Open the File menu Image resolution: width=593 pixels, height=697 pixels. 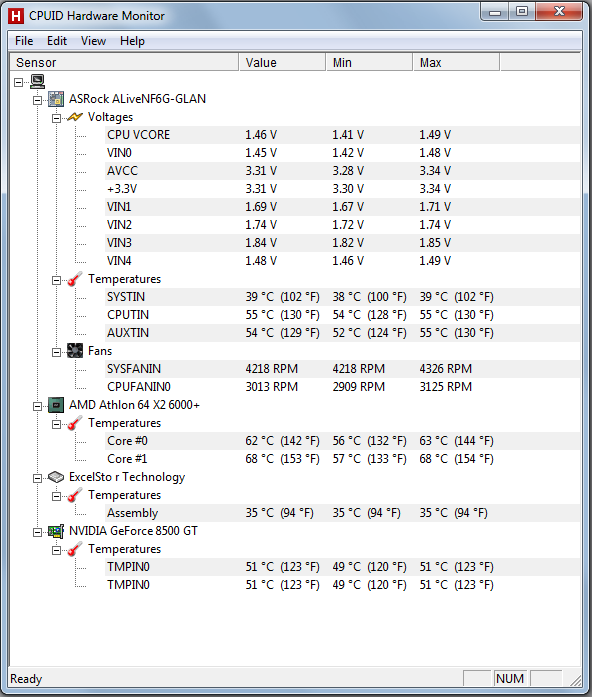tap(24, 41)
